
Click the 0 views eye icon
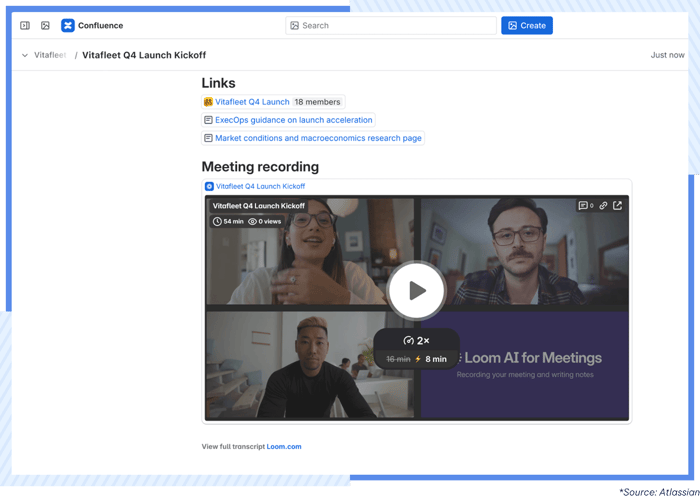point(252,221)
